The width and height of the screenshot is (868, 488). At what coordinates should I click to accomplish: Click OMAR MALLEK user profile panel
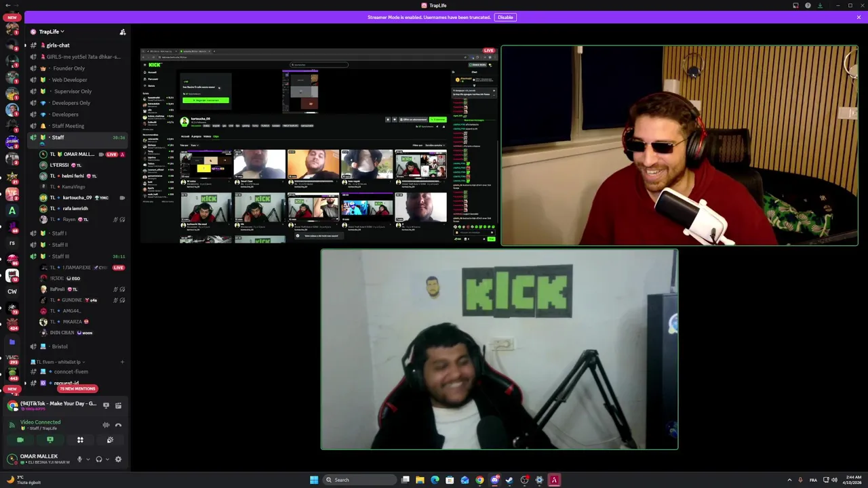click(x=39, y=459)
